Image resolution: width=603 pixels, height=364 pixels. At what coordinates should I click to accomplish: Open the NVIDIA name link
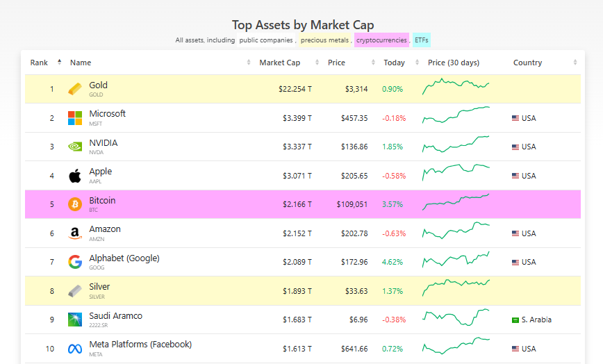click(104, 142)
